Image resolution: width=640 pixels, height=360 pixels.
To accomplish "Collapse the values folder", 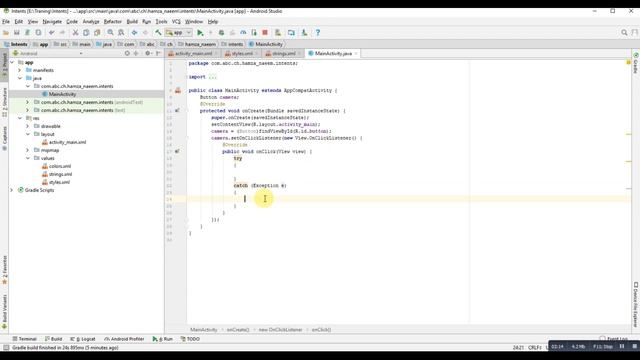I will point(28,158).
